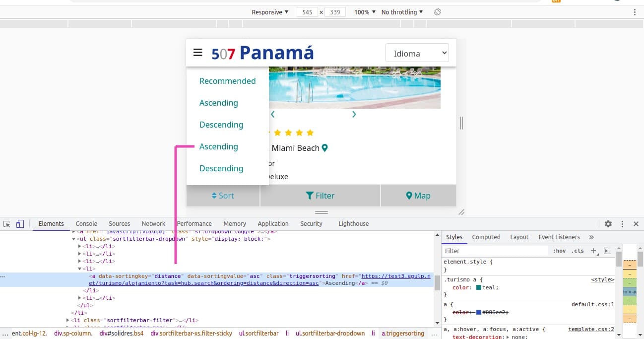
Task: Open the No throttling dropdown
Action: 402,12
